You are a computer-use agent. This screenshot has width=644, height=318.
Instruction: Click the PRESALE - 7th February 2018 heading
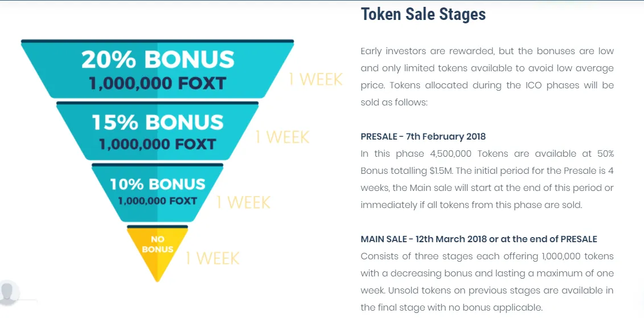(x=423, y=136)
